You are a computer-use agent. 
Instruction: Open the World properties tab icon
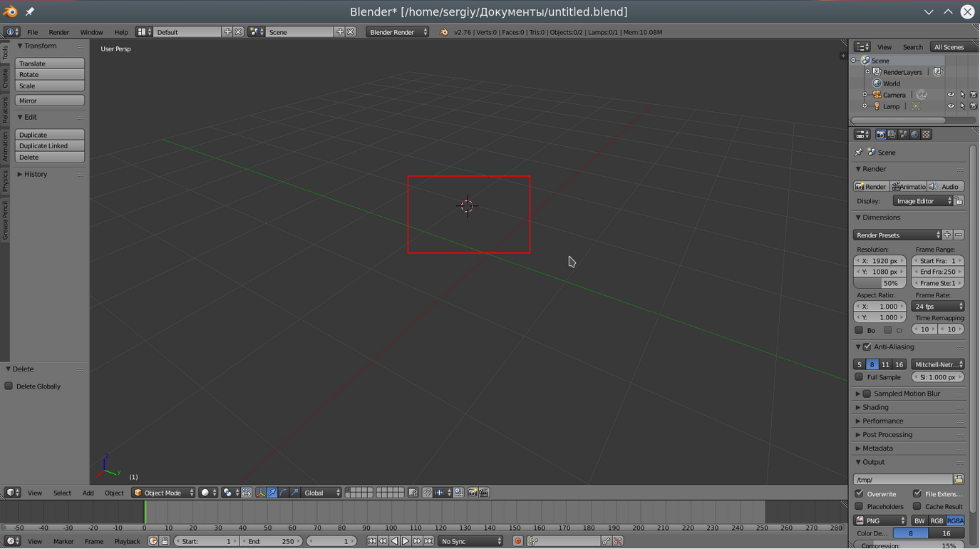coord(915,135)
